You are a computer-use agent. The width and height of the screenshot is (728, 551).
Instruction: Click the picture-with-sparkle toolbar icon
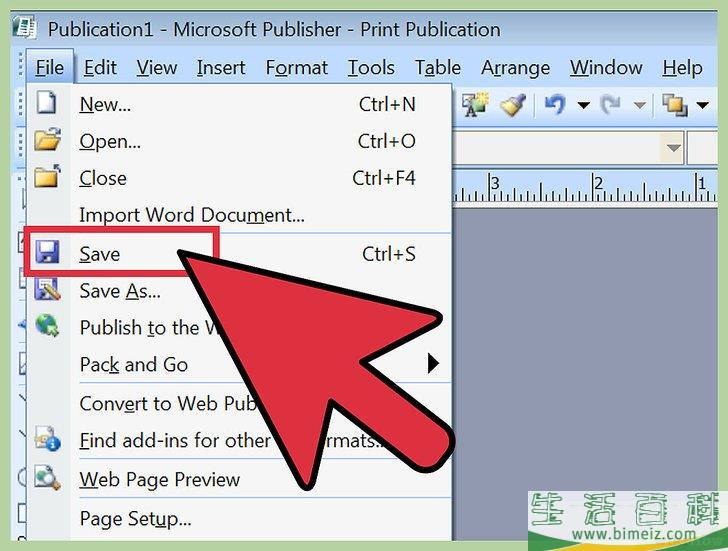(475, 104)
